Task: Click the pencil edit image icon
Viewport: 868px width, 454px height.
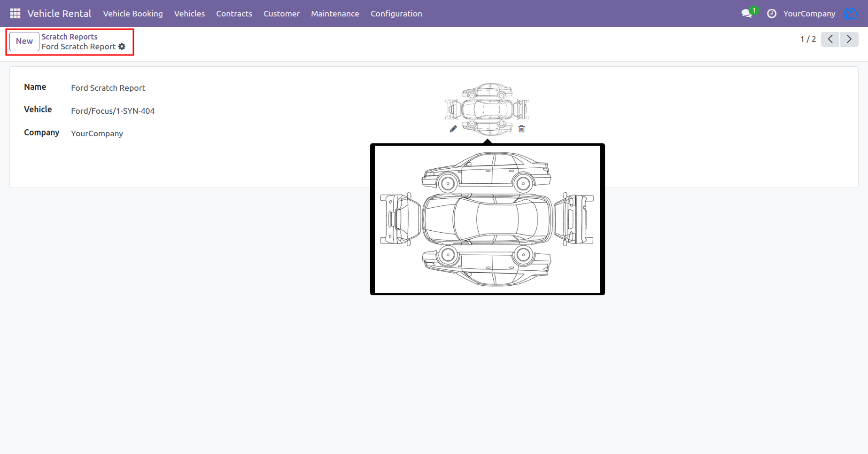Action: coord(453,129)
